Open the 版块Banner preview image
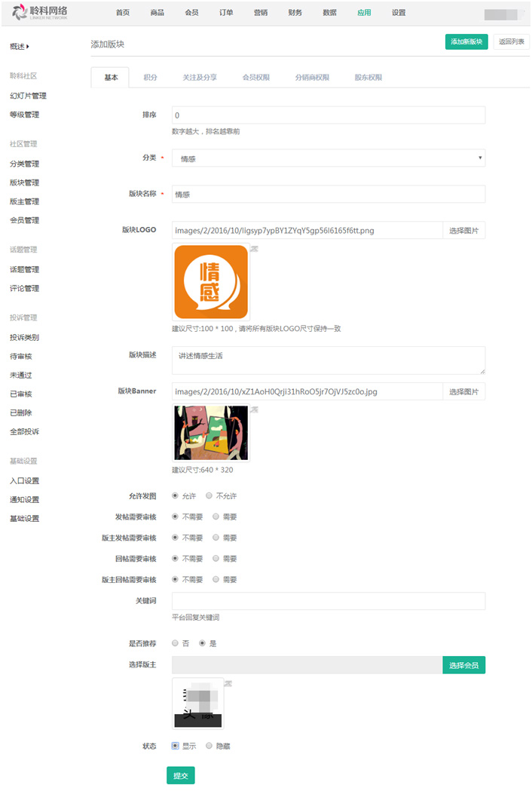This screenshot has width=532, height=791. [211, 433]
